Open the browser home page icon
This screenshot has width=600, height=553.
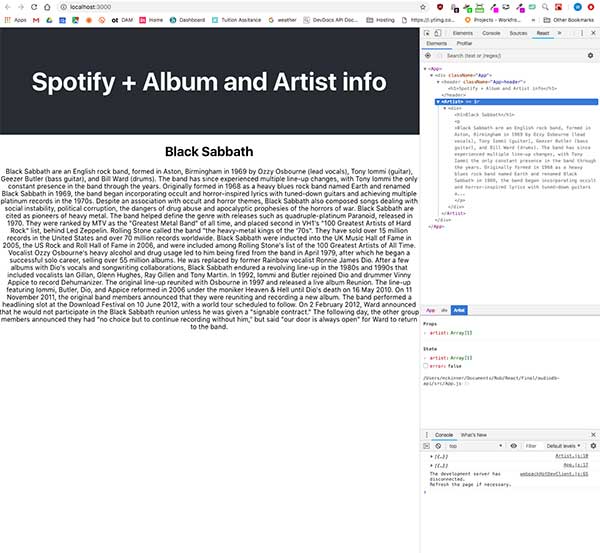(47, 7)
